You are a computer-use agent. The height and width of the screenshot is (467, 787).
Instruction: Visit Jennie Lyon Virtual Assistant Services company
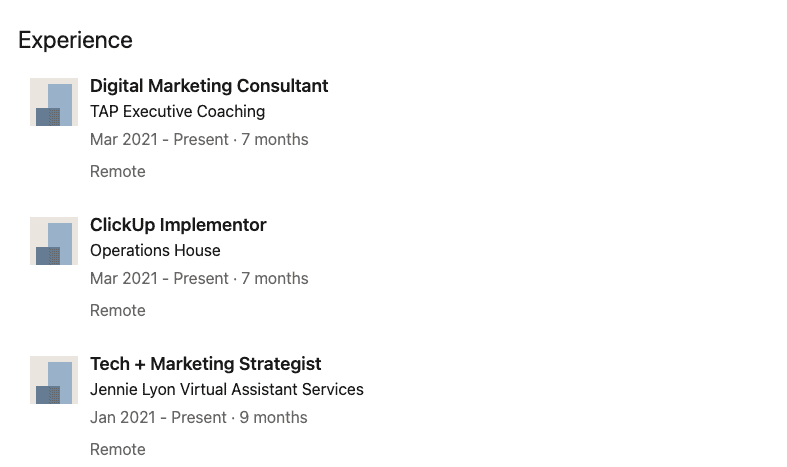tap(226, 390)
